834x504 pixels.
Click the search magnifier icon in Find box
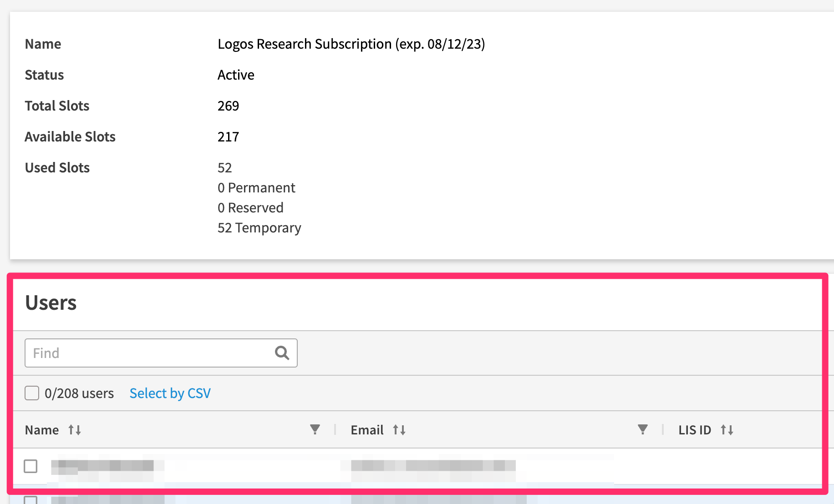tap(282, 353)
